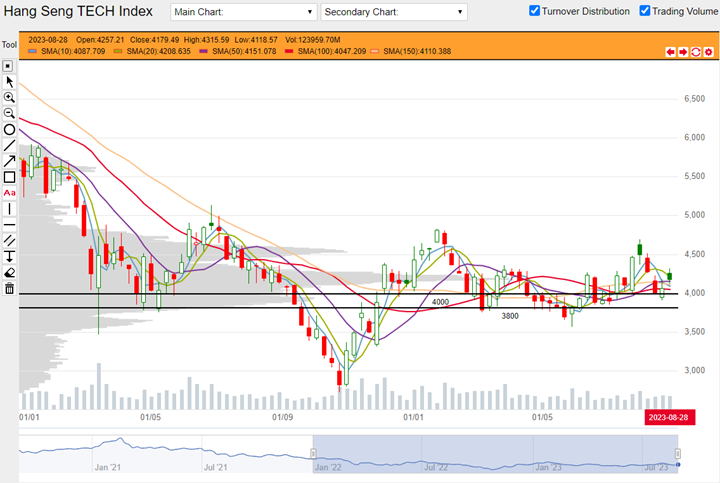Click the 3,000 price axis label
This screenshot has width=720, height=483.
point(694,370)
